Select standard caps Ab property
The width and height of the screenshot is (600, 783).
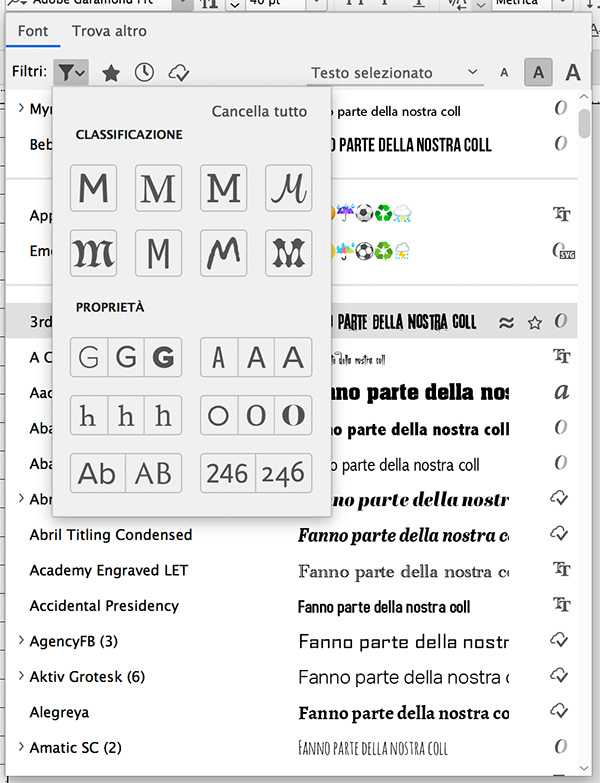(x=98, y=473)
